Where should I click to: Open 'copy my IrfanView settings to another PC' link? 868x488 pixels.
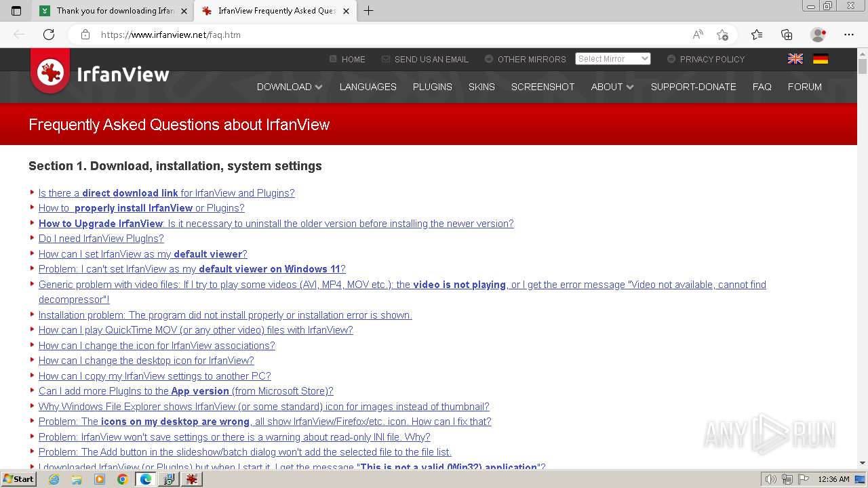tap(155, 376)
